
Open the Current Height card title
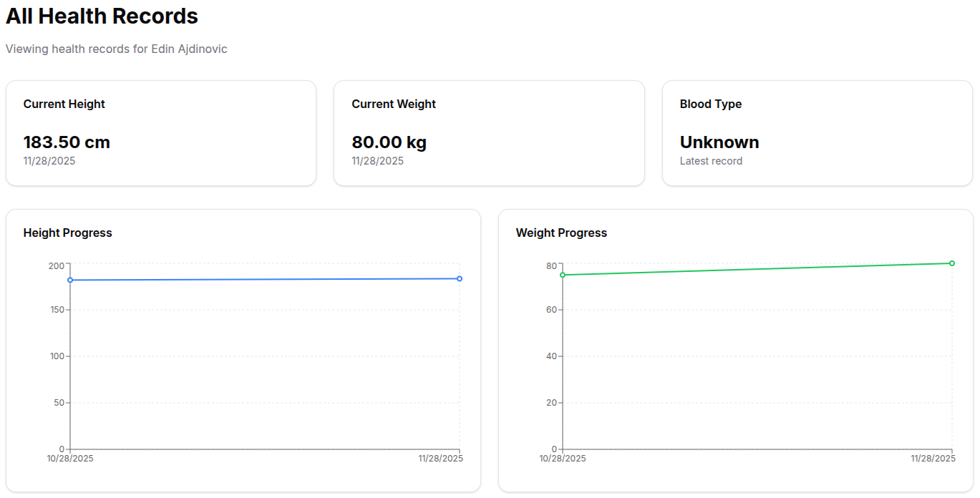tap(64, 104)
